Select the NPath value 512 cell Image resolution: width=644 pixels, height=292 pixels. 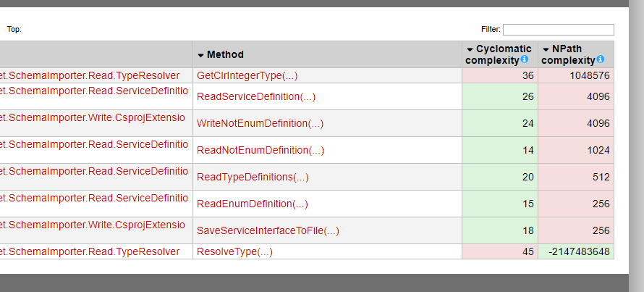coord(576,177)
